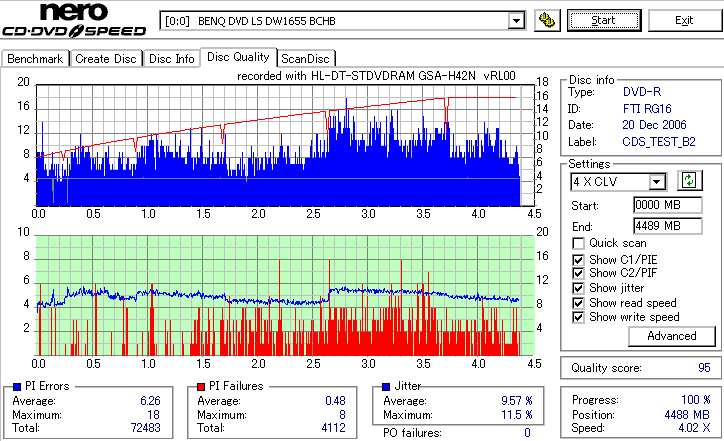Viewport: 724px width, 441px height.
Task: Switch to the Benchmark tab
Action: pyautogui.click(x=35, y=59)
